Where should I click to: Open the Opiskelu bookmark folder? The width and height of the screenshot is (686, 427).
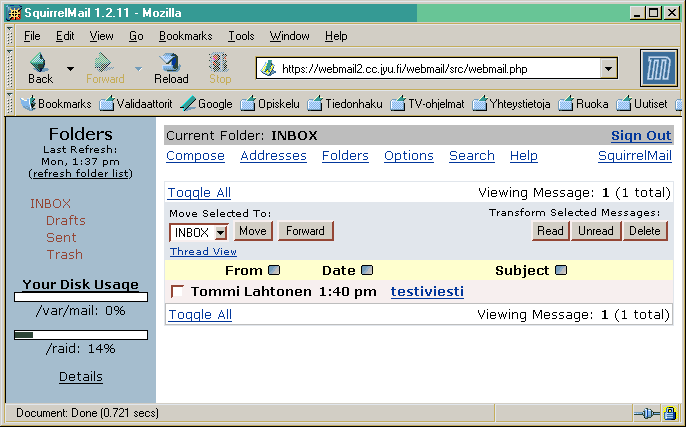(270, 104)
